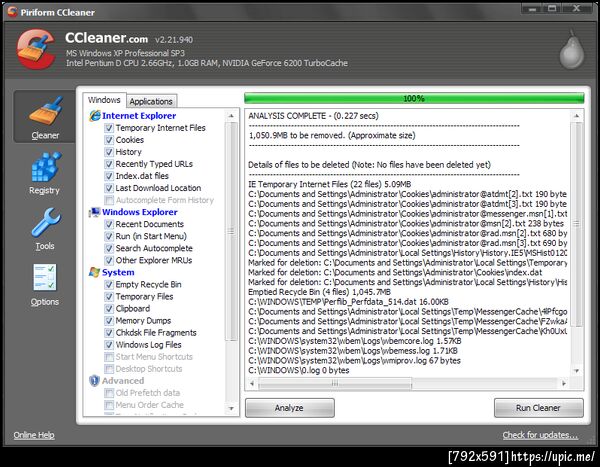600x467 pixels.
Task: Open the Online Help link
Action: [x=34, y=435]
